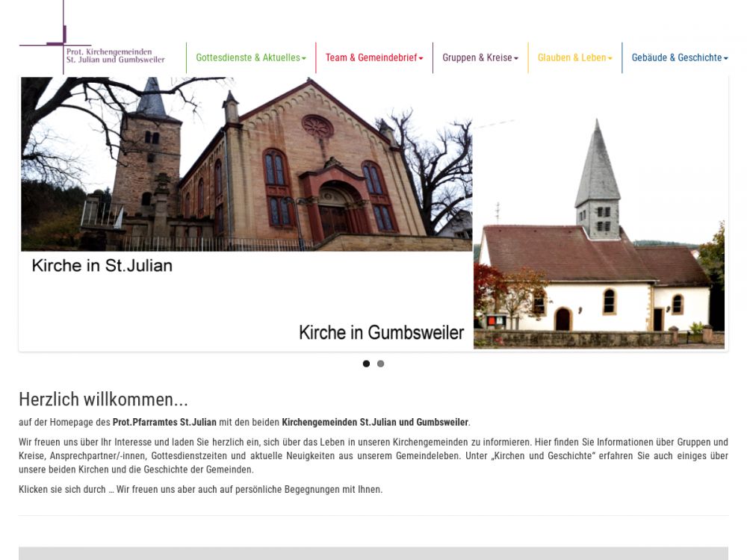Click the St. Julian church photo

pos(247,164)
